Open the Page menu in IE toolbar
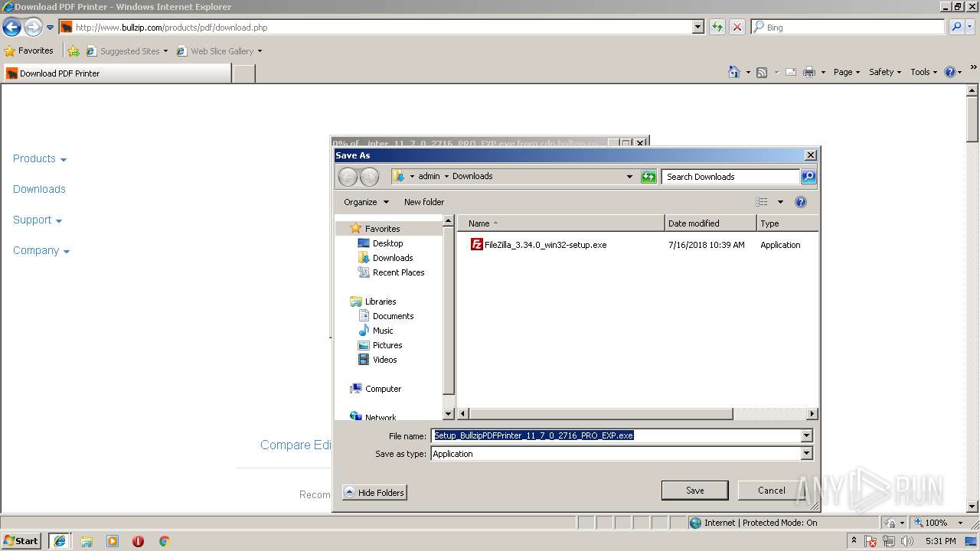This screenshot has height=551, width=980. [x=846, y=72]
